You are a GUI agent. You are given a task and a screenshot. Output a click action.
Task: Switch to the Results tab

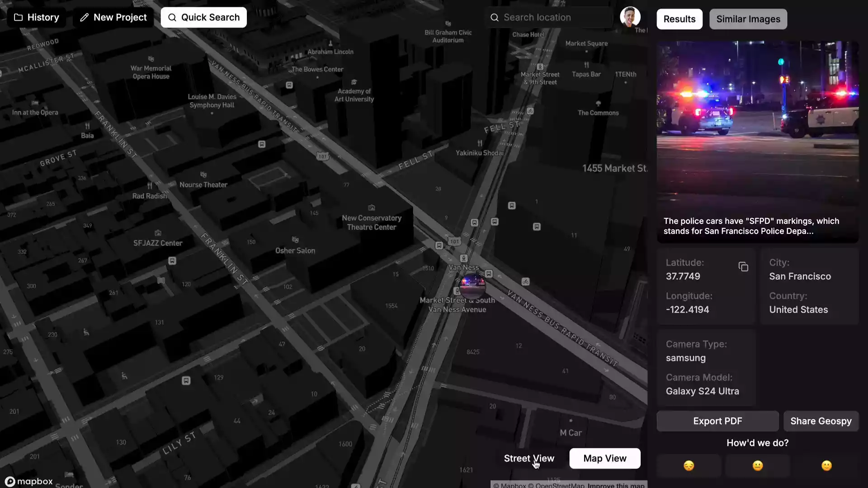click(679, 19)
